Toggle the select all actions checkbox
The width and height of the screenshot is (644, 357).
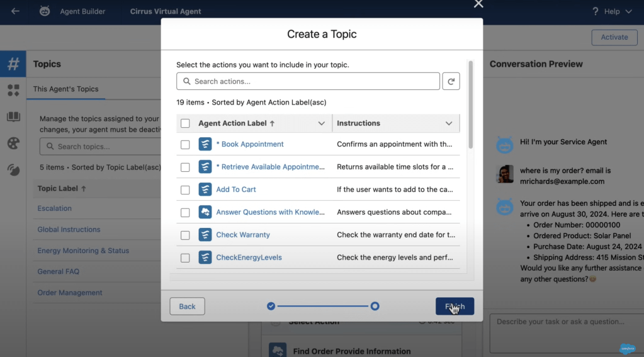point(185,123)
